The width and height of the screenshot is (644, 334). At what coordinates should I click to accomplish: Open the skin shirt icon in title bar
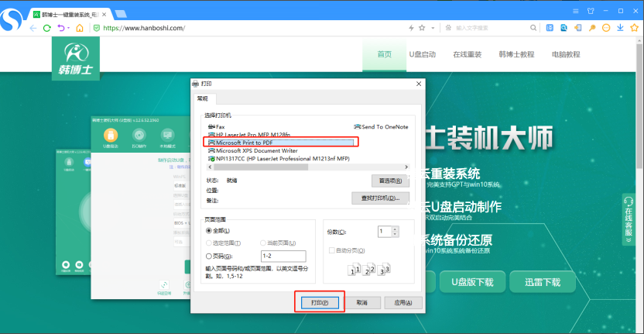point(591,11)
